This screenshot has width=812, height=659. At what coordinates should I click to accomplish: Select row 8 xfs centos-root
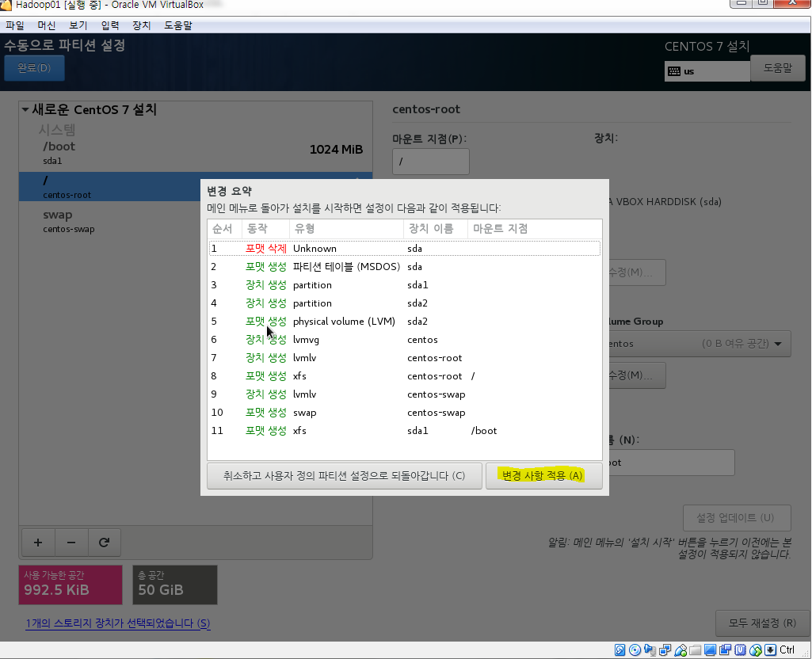point(405,375)
